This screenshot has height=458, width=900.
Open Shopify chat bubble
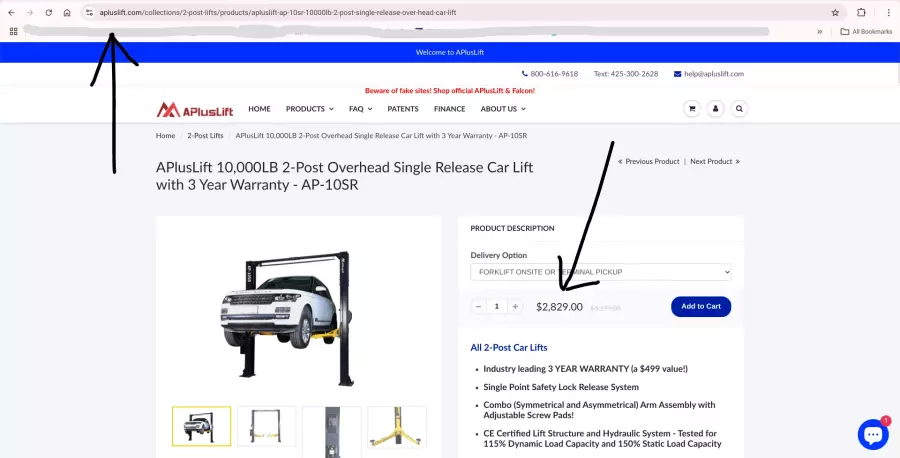873,434
